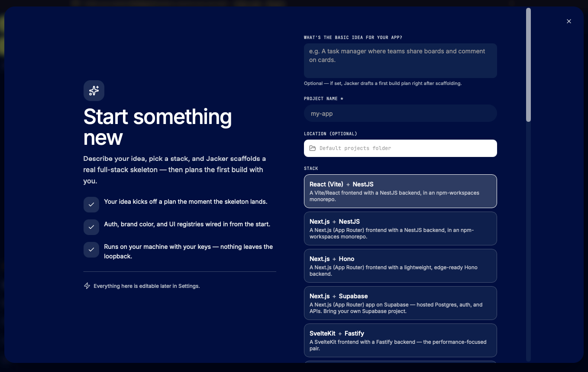Click 'Your idea kicks off a plan' text
This screenshot has width=588, height=372.
tap(186, 202)
